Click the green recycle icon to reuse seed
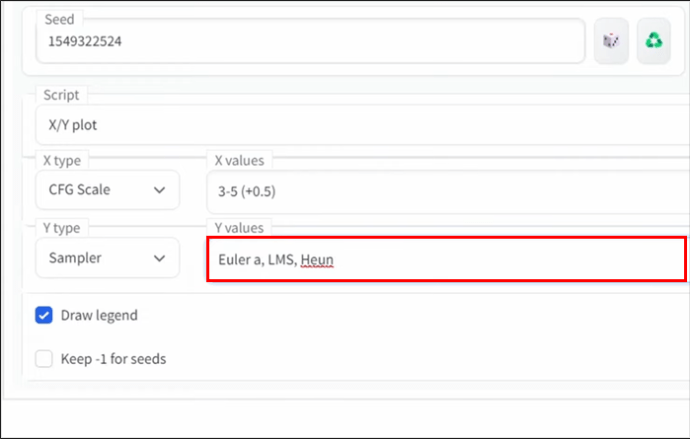Viewport: 690px width, 439px height. [x=653, y=41]
